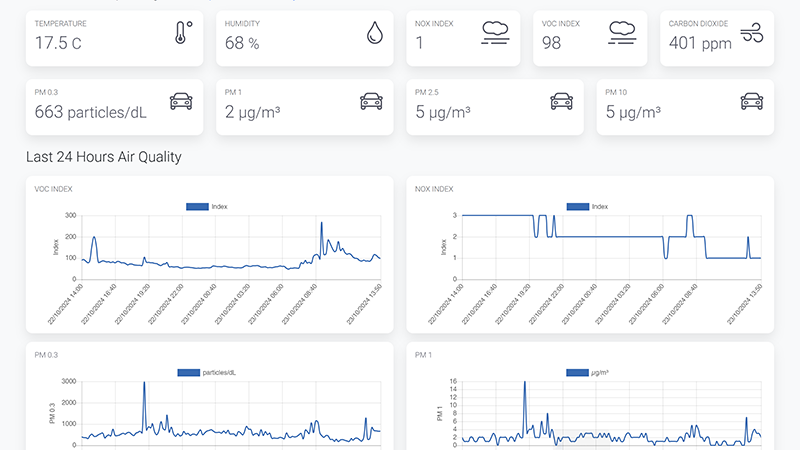The width and height of the screenshot is (800, 450).
Task: Click the car icon on PM 1 card
Action: 371,102
